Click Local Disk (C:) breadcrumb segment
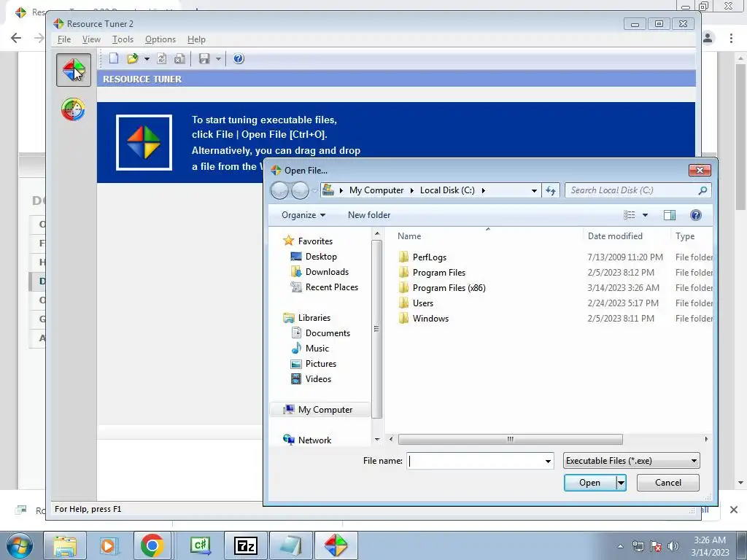The width and height of the screenshot is (747, 560). point(447,190)
